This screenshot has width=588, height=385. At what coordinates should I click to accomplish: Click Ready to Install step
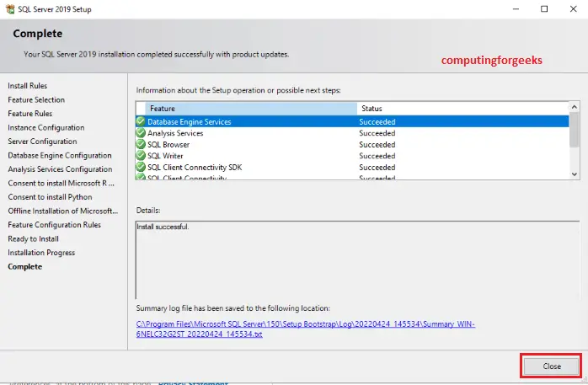coord(34,238)
